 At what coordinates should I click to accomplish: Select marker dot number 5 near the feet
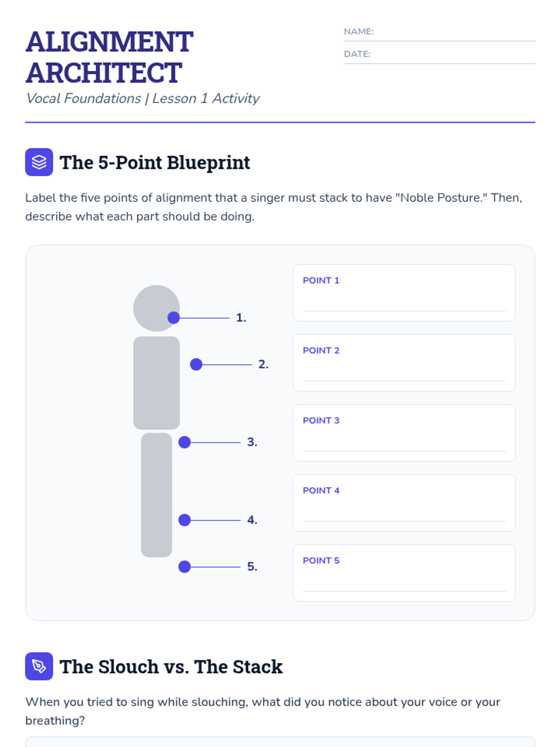[x=185, y=567]
